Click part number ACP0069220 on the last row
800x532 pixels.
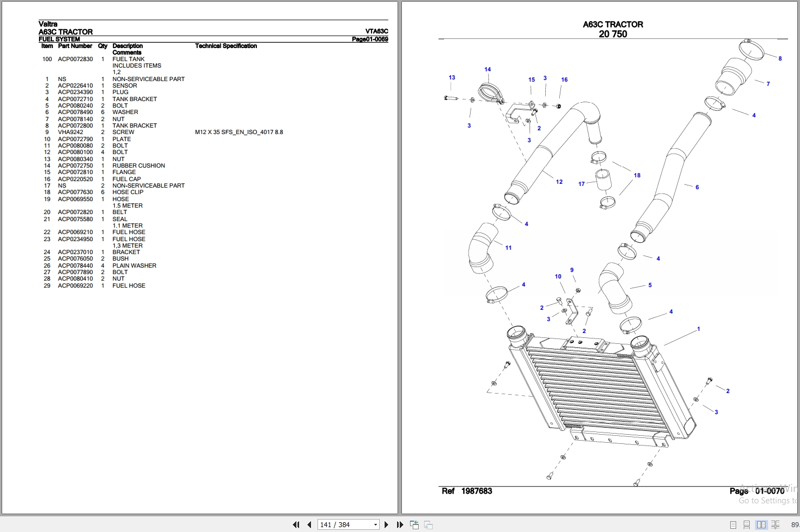[75, 285]
